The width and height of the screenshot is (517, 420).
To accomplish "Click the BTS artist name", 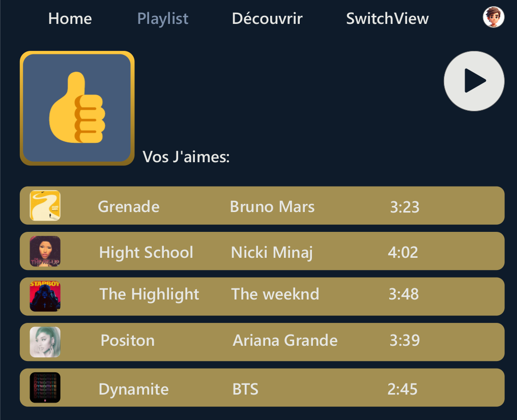I will (x=245, y=389).
